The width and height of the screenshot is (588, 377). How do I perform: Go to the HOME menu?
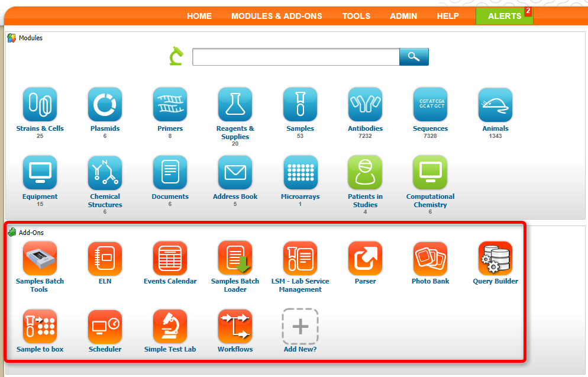[x=199, y=16]
